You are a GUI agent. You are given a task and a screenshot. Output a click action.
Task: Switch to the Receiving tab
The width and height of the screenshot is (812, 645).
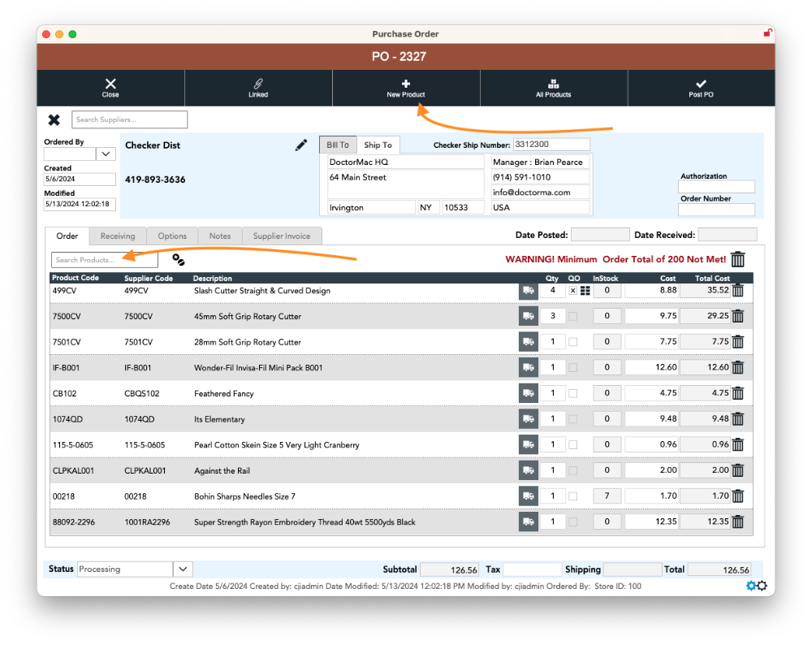[118, 236]
